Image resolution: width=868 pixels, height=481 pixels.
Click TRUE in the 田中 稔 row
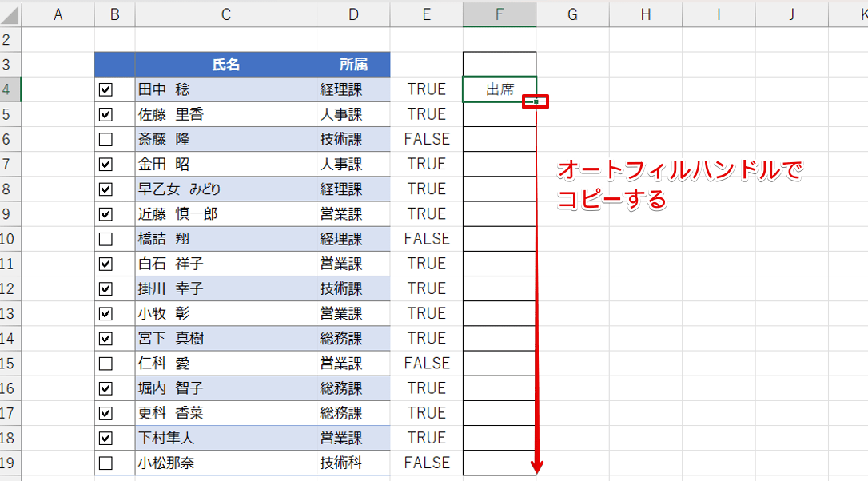[x=426, y=89]
